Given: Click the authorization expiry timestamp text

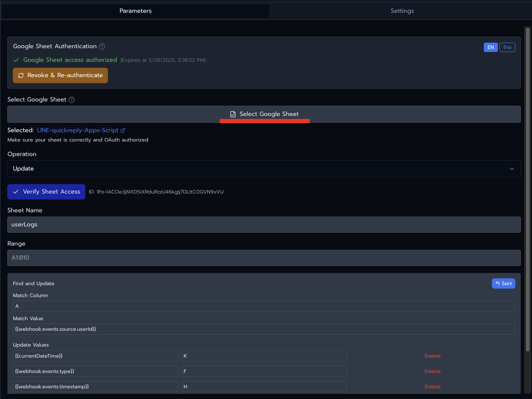Looking at the screenshot, I should pos(163,61).
